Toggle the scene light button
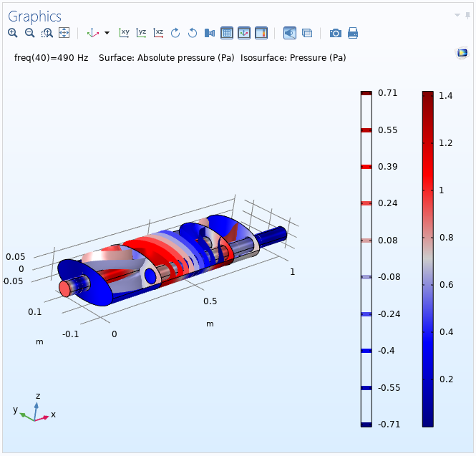 [x=290, y=33]
